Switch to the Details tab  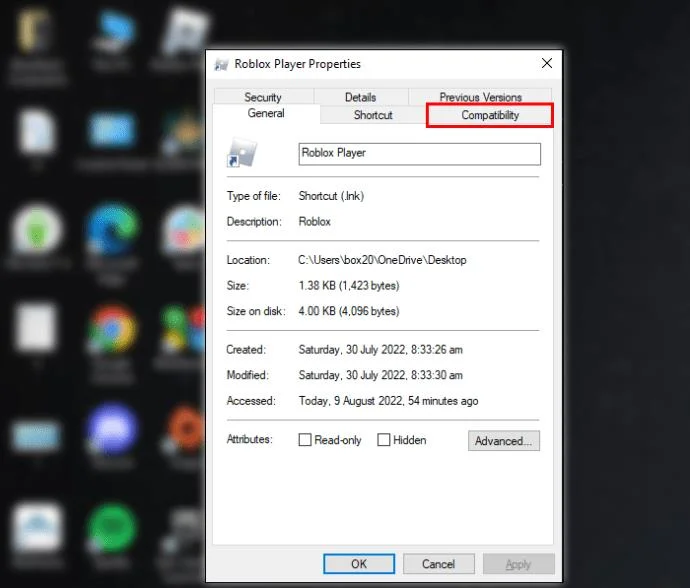tap(360, 97)
